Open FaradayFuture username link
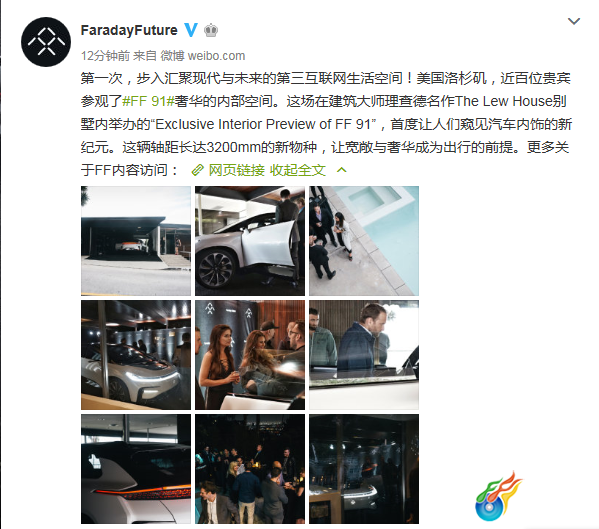Image resolution: width=599 pixels, height=529 pixels. tap(129, 30)
